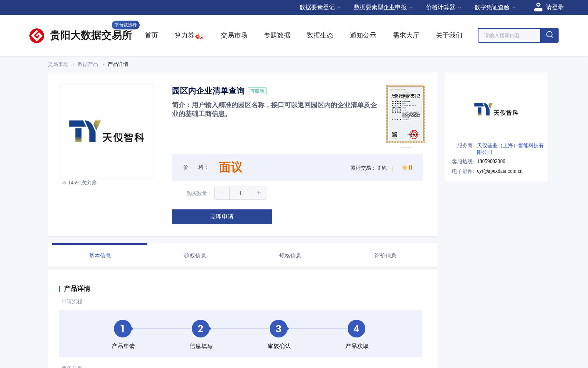This screenshot has width=588, height=368.
Task: Click the search magnifier icon button
Action: (549, 35)
